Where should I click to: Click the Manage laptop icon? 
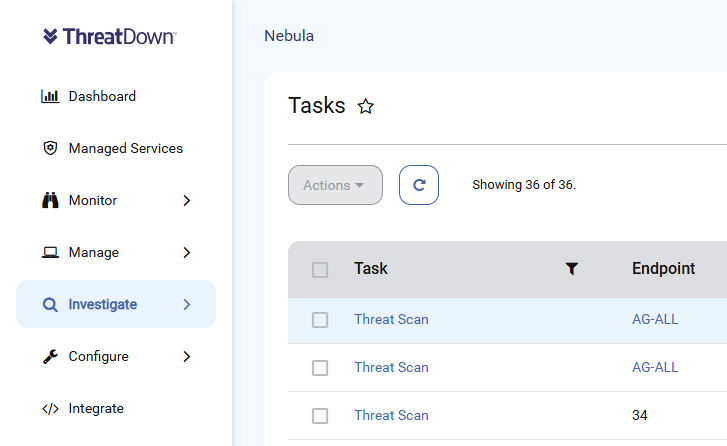[x=50, y=252]
